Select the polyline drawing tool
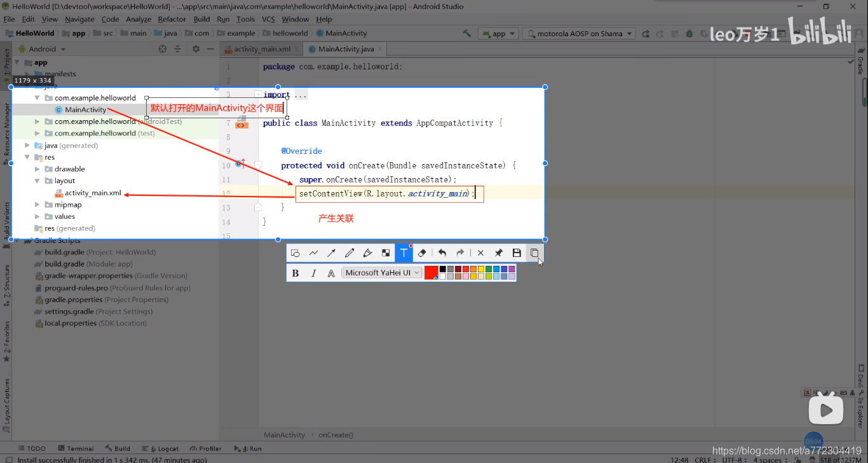The height and width of the screenshot is (463, 868). tap(313, 253)
